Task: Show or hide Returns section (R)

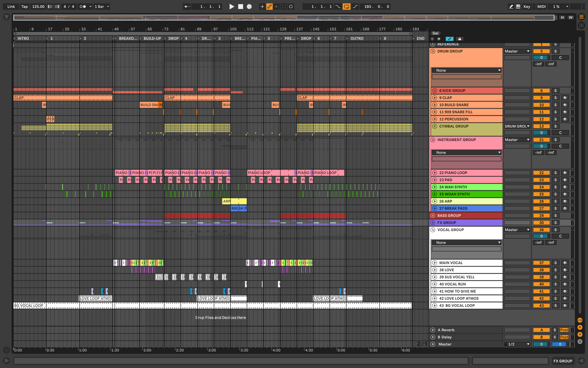Action: [580, 327]
